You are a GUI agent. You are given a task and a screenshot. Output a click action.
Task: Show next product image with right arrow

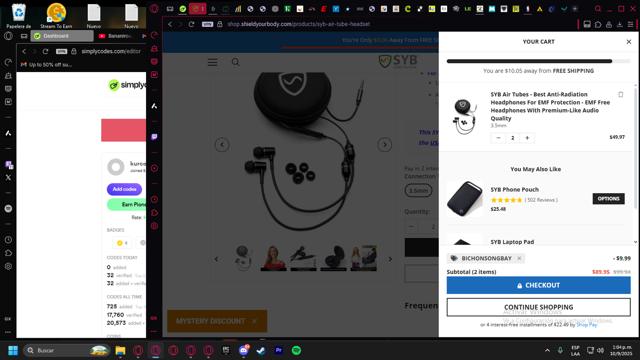pos(384,145)
